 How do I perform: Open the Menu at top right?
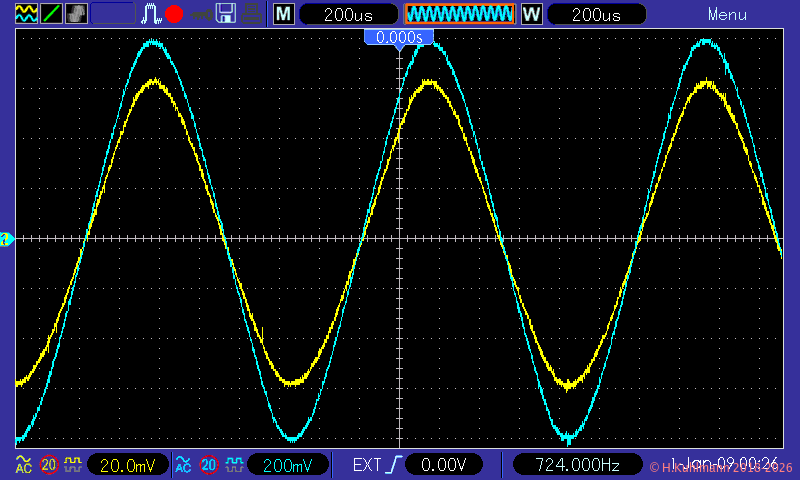coord(726,15)
